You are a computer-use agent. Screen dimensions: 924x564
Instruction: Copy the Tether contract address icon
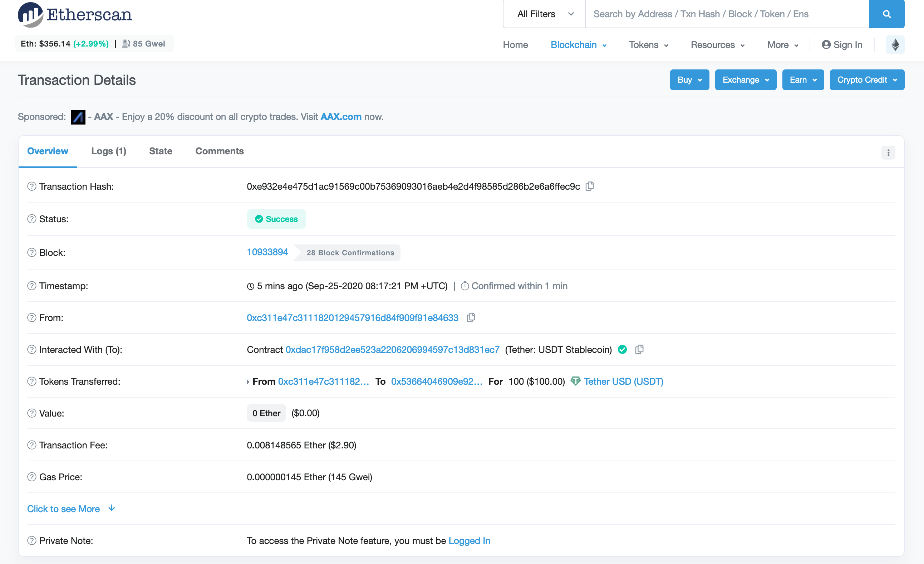[x=639, y=349]
